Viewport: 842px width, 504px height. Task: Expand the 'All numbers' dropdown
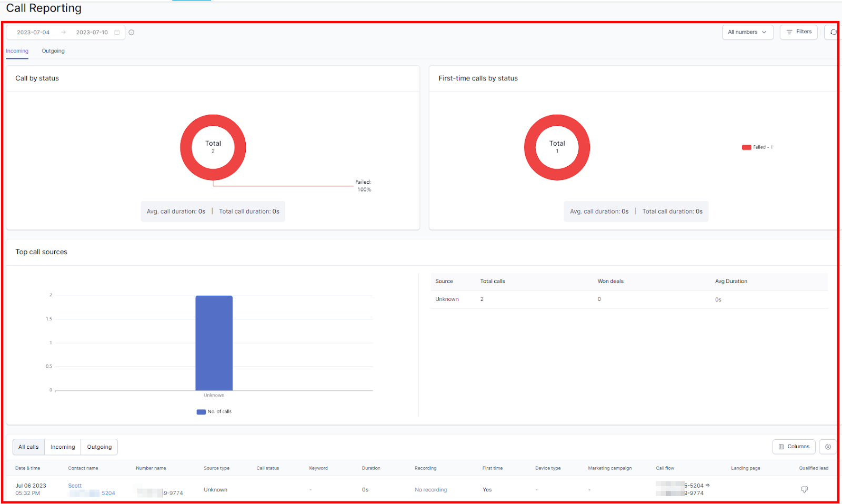tap(747, 32)
